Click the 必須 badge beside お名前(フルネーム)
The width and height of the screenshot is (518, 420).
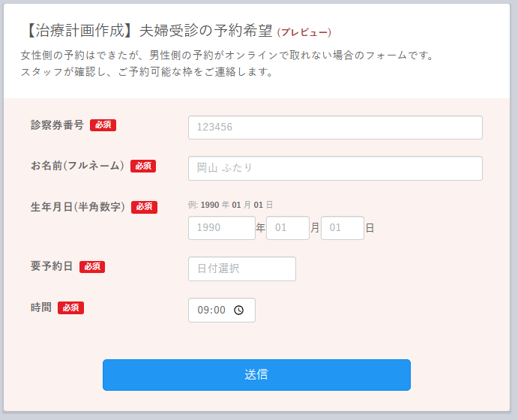coord(143,166)
